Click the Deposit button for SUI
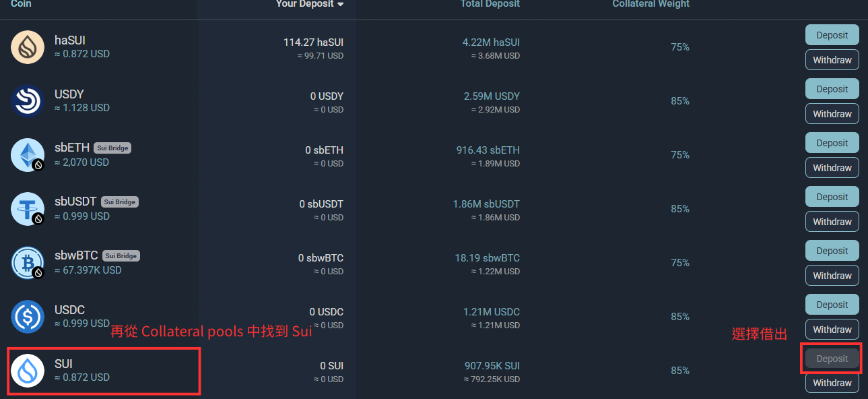Screen dimensions: 868x399 [832, 359]
